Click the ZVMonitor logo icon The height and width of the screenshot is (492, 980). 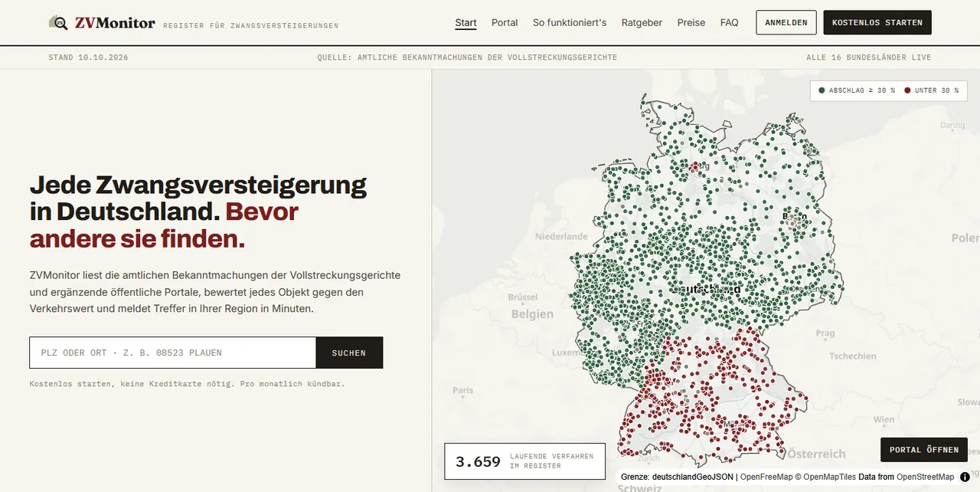(58, 23)
